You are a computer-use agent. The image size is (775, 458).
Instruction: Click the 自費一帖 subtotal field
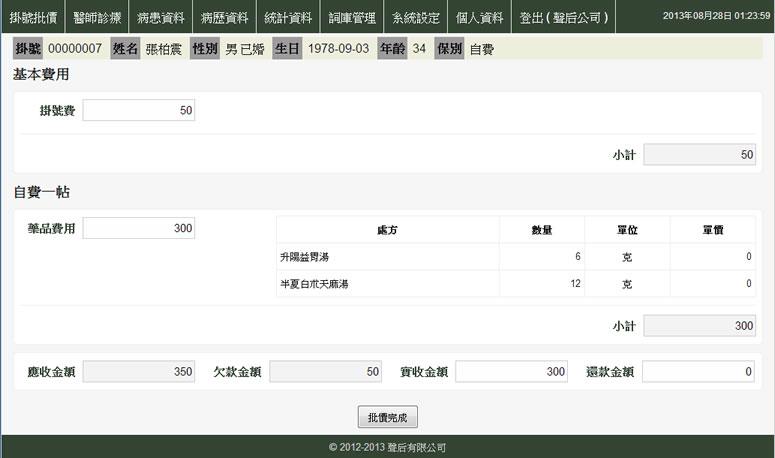699,326
